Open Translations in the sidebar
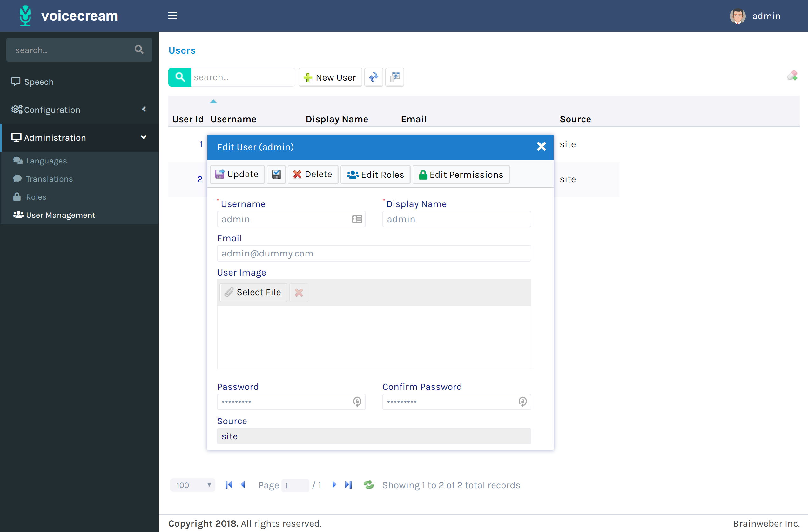The height and width of the screenshot is (532, 808). click(x=79, y=179)
